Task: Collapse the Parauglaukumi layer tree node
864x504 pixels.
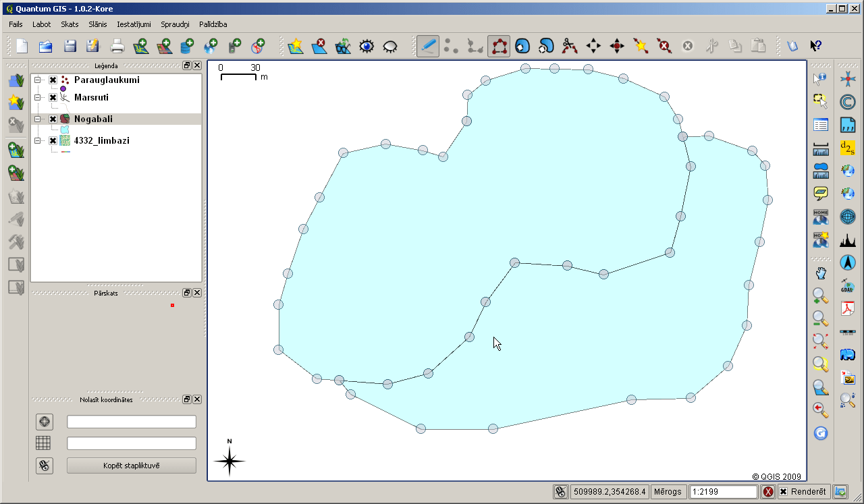Action: click(38, 80)
